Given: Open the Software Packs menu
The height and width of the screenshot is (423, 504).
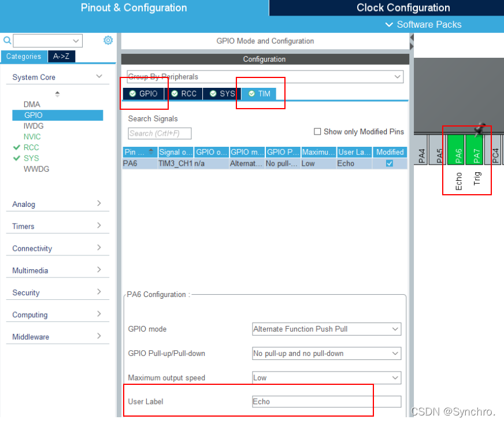Looking at the screenshot, I should coord(423,24).
